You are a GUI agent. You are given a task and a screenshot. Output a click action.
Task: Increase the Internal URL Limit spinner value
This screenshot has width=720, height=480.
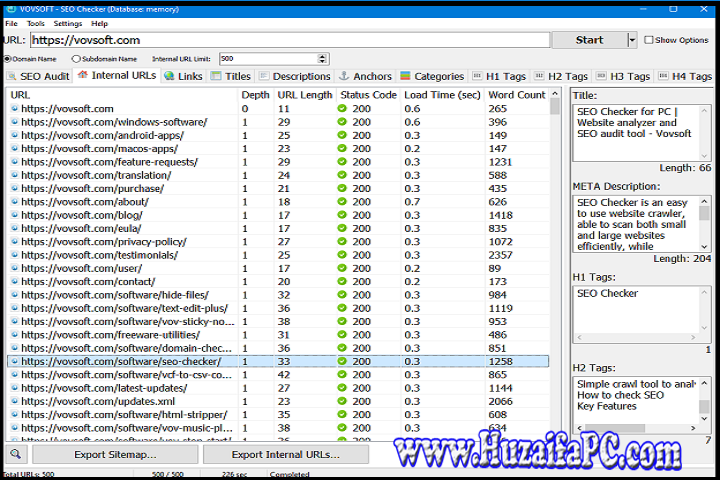pos(322,56)
